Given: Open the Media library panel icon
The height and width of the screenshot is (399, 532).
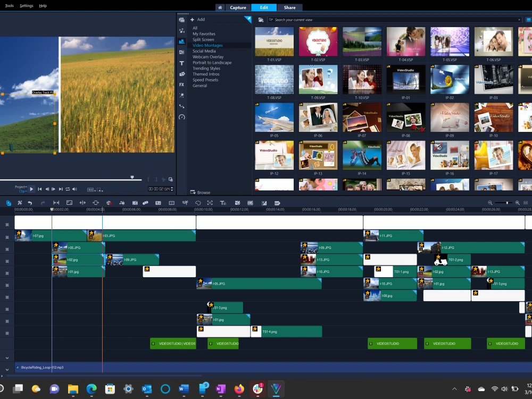Looking at the screenshot, I should pos(182,20).
